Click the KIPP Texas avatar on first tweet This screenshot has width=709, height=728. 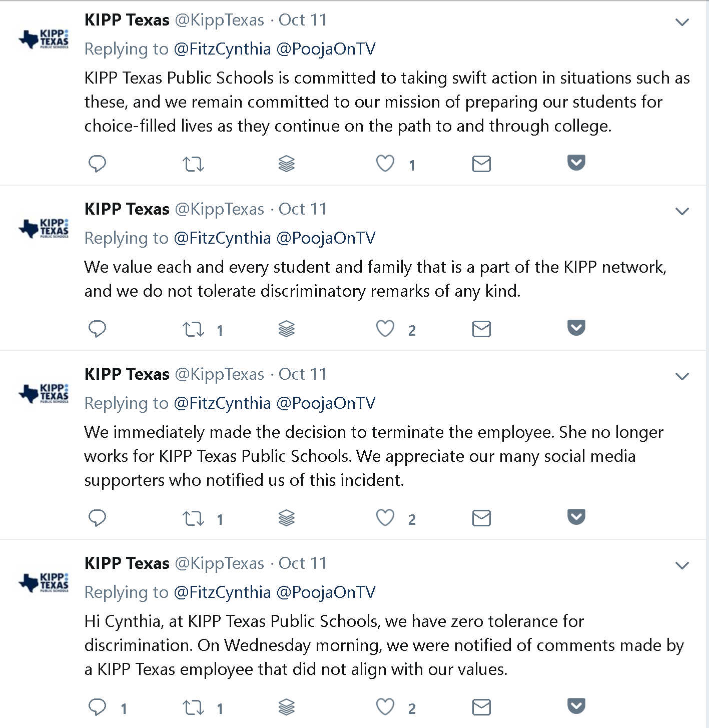tap(44, 39)
